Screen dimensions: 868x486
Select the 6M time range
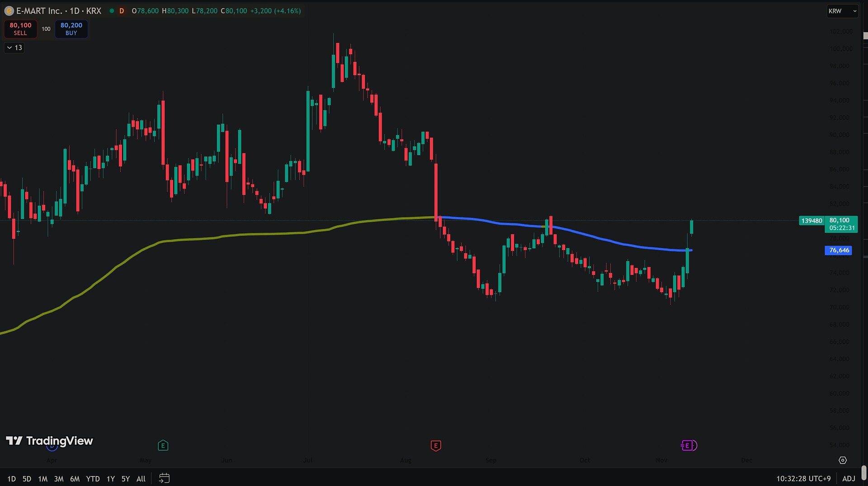point(75,479)
